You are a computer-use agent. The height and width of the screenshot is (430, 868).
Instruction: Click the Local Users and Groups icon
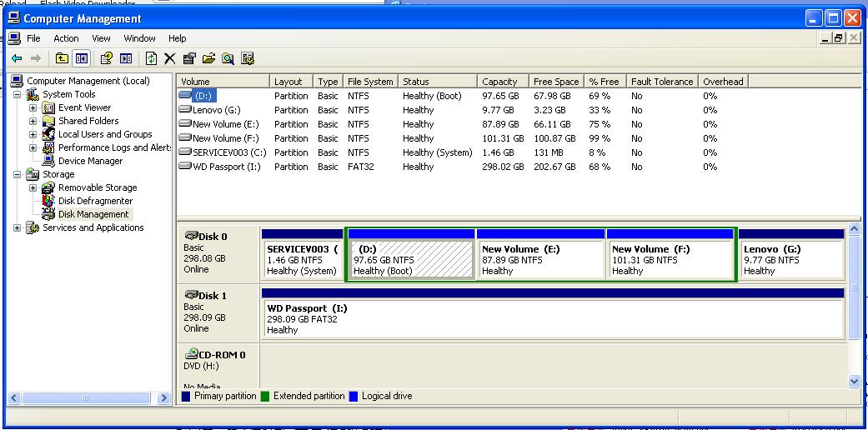(48, 134)
